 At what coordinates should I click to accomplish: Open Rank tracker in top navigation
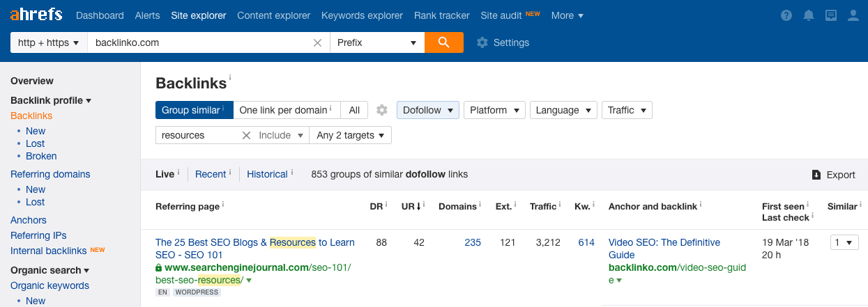tap(441, 15)
